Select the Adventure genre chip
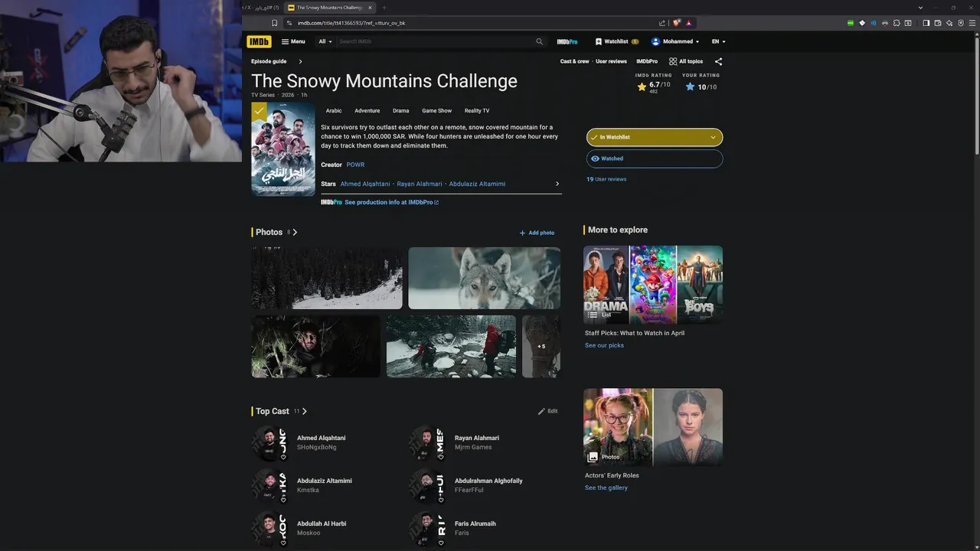 [367, 111]
